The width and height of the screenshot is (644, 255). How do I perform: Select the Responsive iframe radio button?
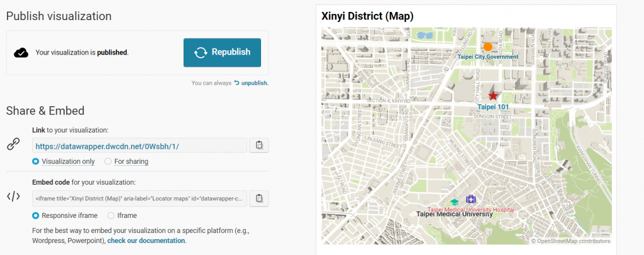pyautogui.click(x=36, y=215)
